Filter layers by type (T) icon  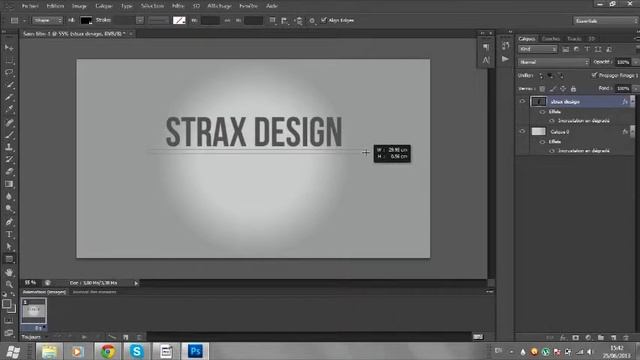click(x=587, y=49)
